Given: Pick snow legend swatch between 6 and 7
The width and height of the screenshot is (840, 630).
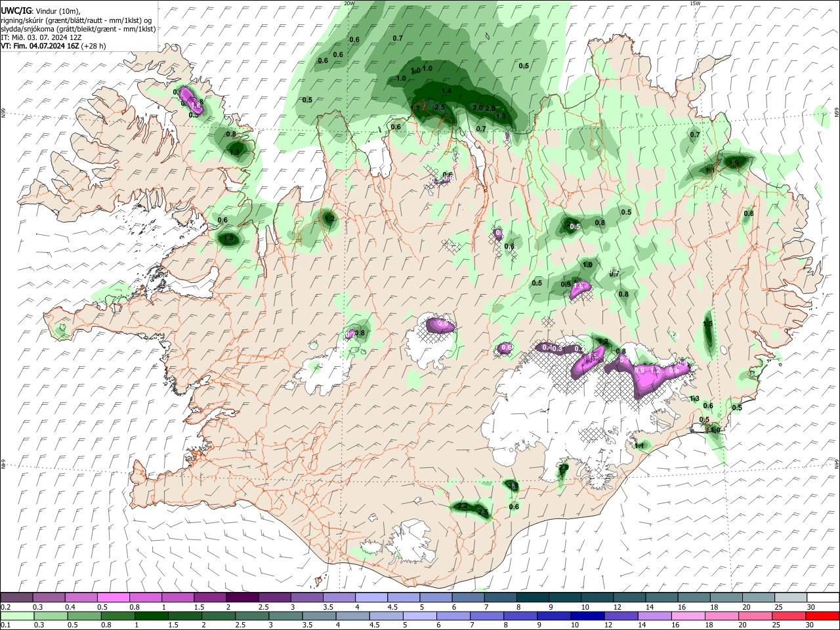Looking at the screenshot, I should (469, 597).
